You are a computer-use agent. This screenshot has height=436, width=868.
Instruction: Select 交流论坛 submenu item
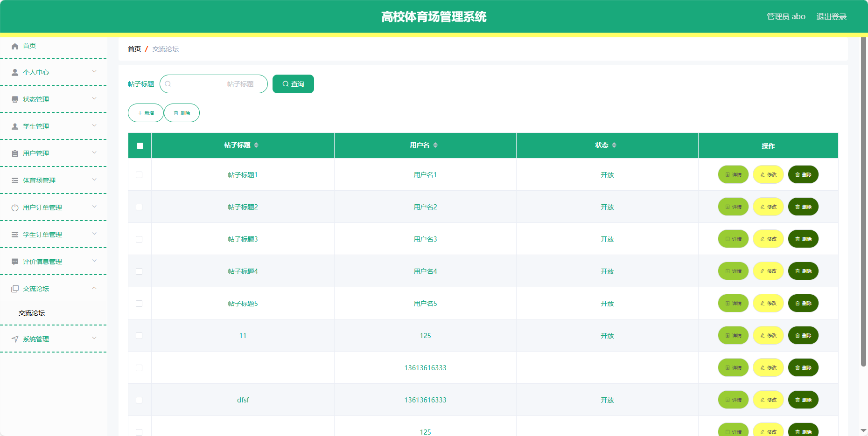[32, 313]
